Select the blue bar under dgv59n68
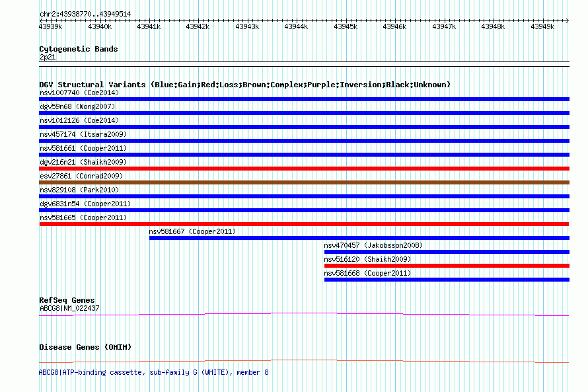Viewport: 588px width, 392px height. (304, 113)
